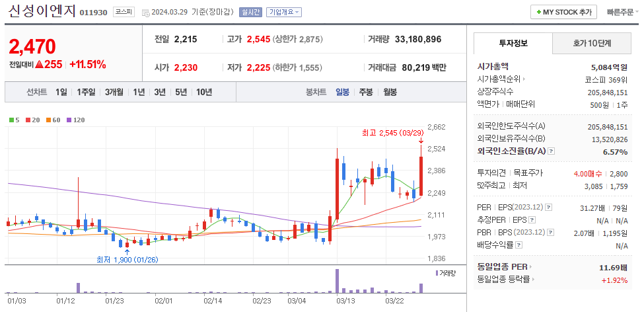Expand the 빠른주문 dropdown
The width and height of the screenshot is (644, 312).
(x=622, y=13)
